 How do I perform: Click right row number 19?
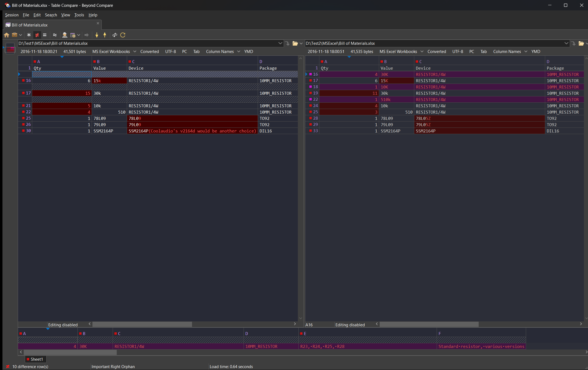click(315, 93)
